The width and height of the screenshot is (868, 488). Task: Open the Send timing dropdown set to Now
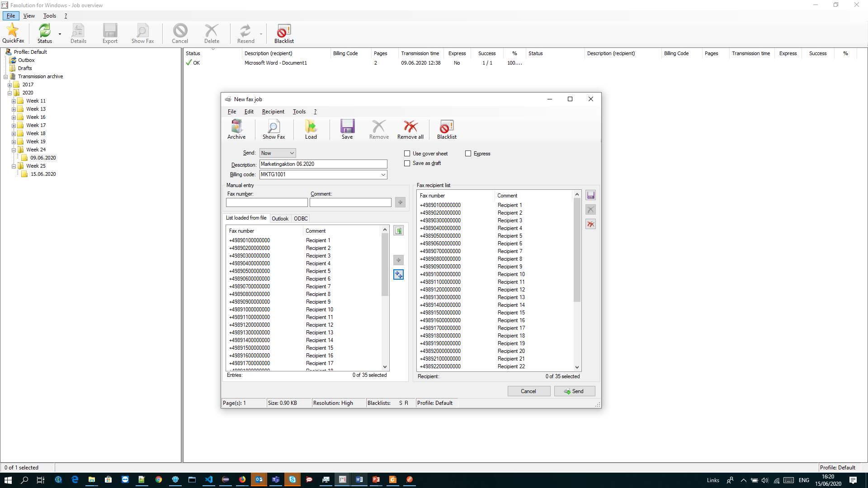[x=292, y=153]
